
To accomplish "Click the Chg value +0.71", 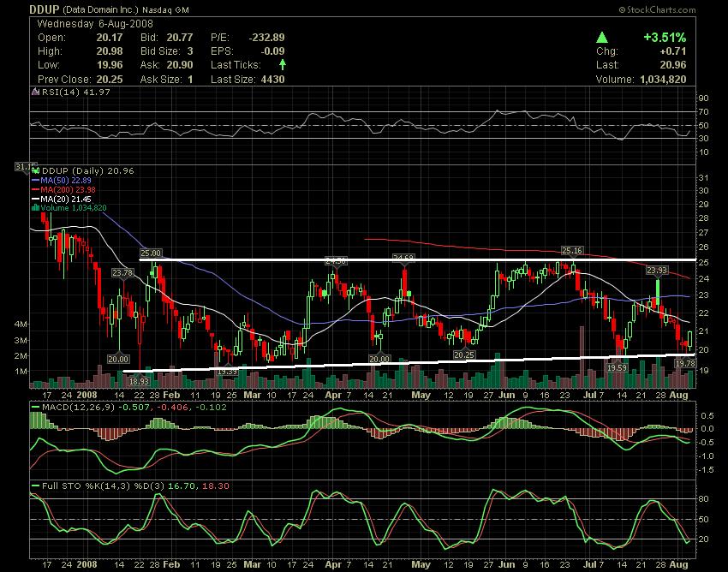I will (673, 51).
